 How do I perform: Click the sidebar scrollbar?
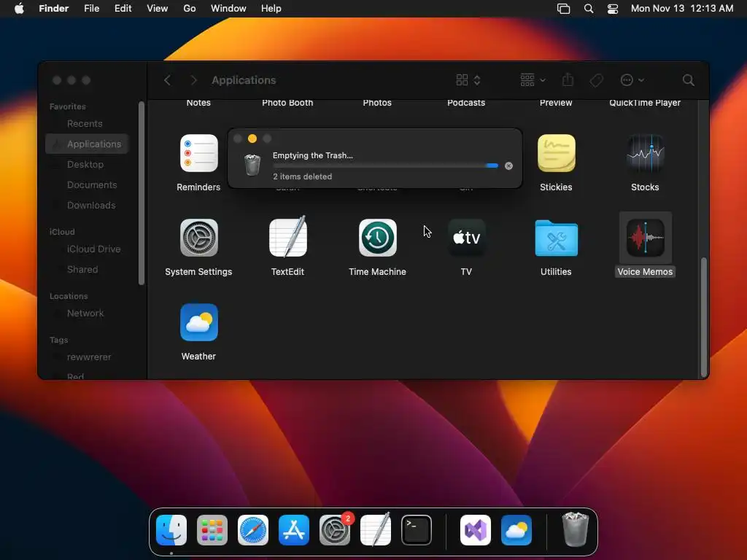[x=141, y=192]
